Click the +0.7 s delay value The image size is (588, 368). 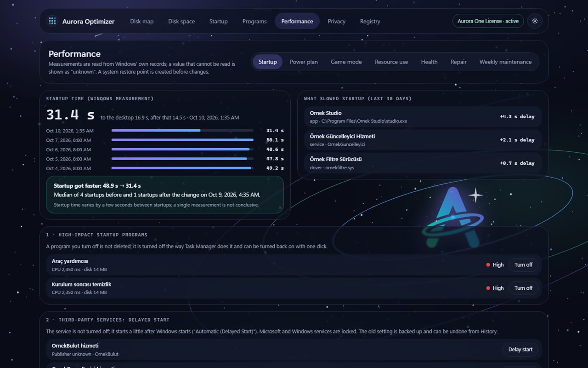[517, 163]
